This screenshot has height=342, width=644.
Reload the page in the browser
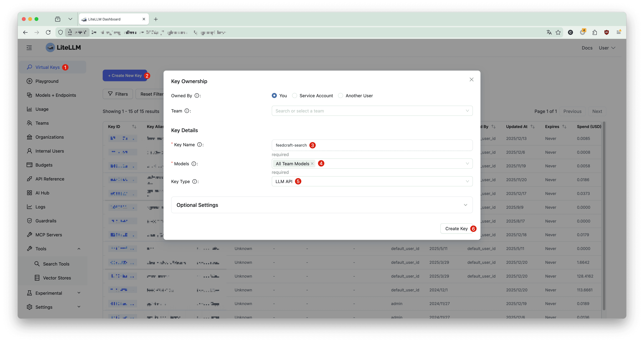click(x=48, y=32)
